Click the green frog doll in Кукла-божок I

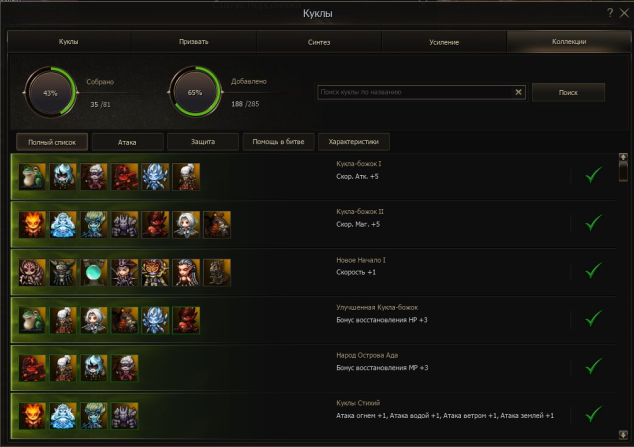(32, 177)
